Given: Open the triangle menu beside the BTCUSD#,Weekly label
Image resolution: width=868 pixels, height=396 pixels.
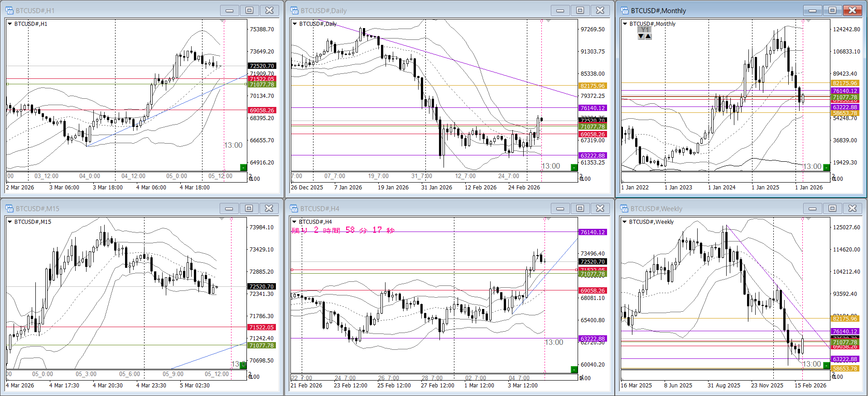Looking at the screenshot, I should tap(625, 222).
